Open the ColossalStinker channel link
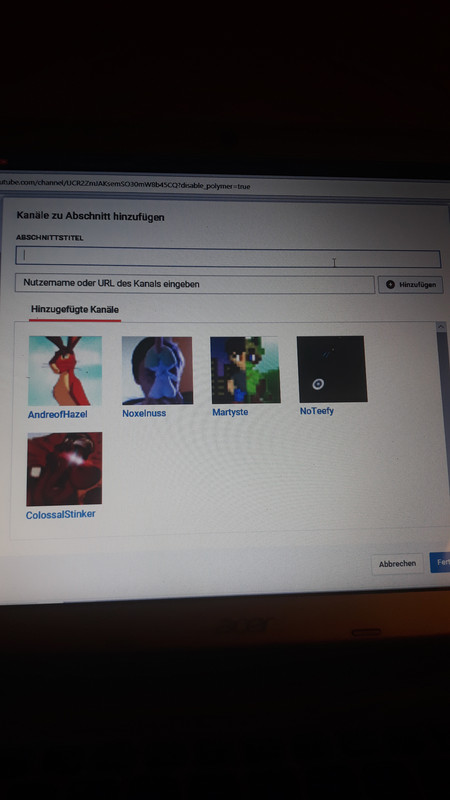 [60, 515]
